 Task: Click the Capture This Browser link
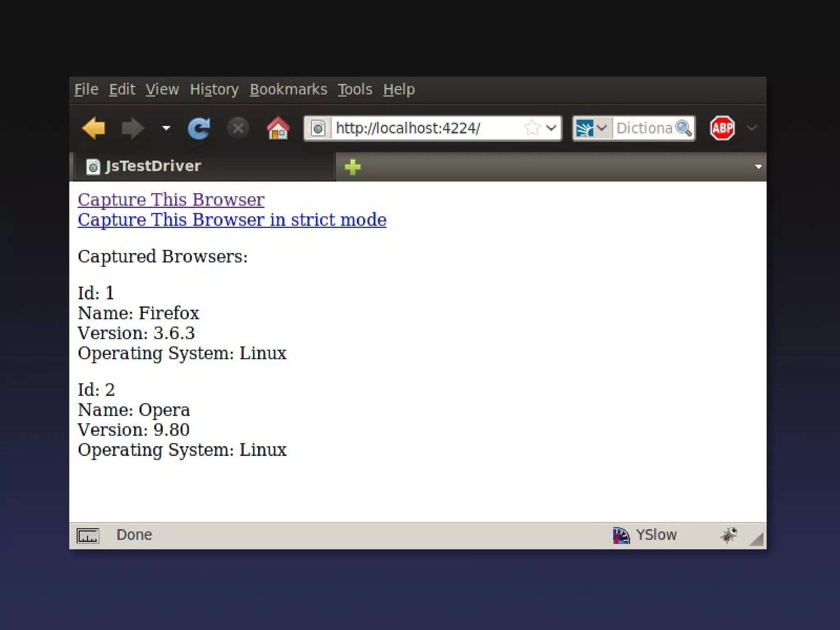coord(171,200)
